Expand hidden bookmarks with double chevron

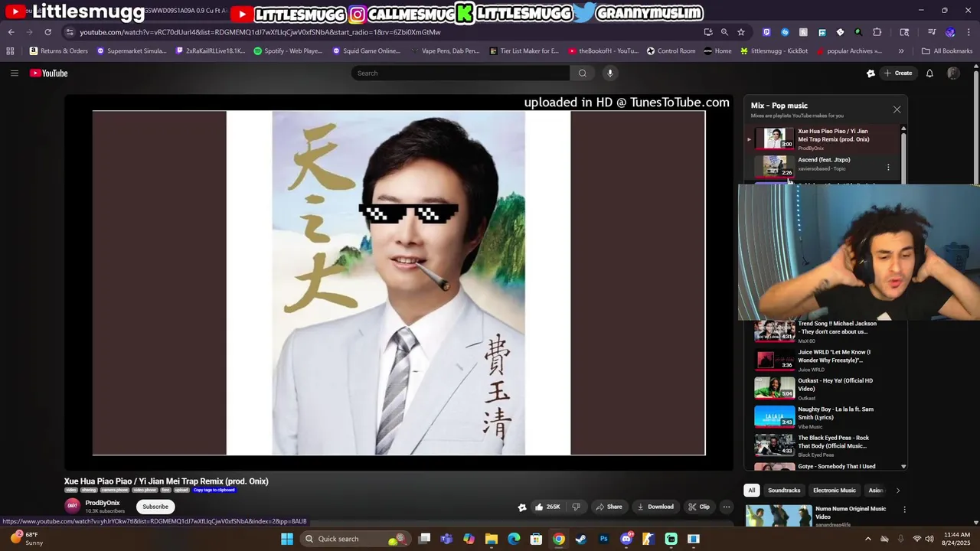[901, 51]
